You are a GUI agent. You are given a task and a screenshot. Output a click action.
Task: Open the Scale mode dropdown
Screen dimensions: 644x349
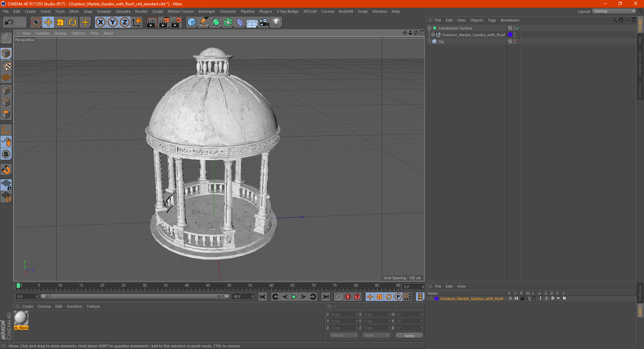(x=376, y=335)
